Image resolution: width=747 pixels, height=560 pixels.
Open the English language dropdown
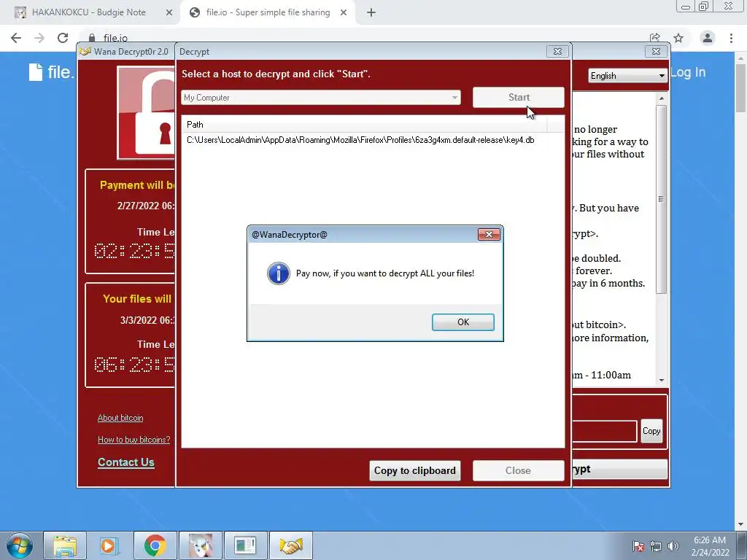coord(627,76)
